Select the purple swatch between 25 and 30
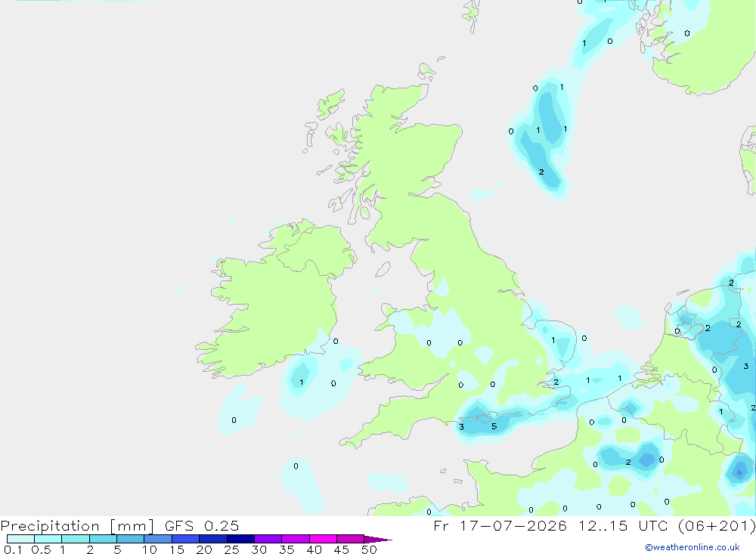The image size is (756, 554). [x=240, y=539]
